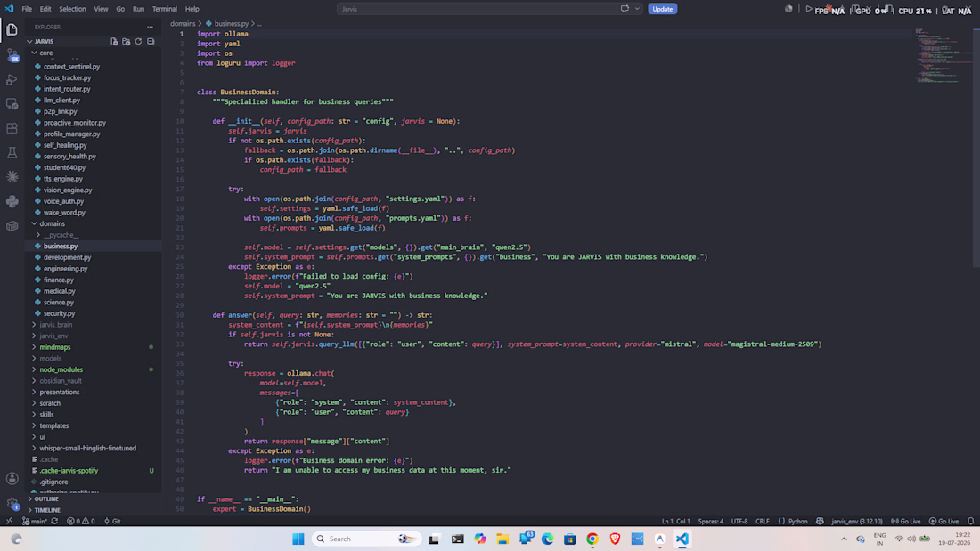This screenshot has width=980, height=551.
Task: Open finance.py in the file tree
Action: point(59,280)
